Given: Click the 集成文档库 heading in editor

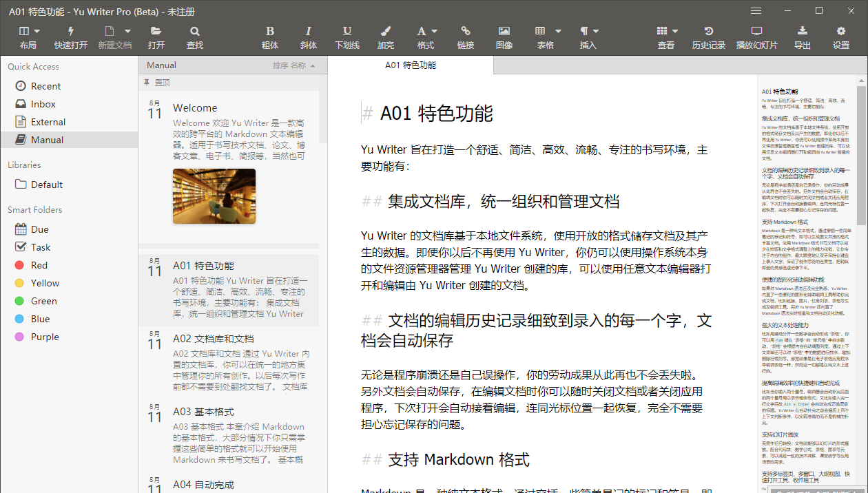Looking at the screenshot, I should coord(504,201).
